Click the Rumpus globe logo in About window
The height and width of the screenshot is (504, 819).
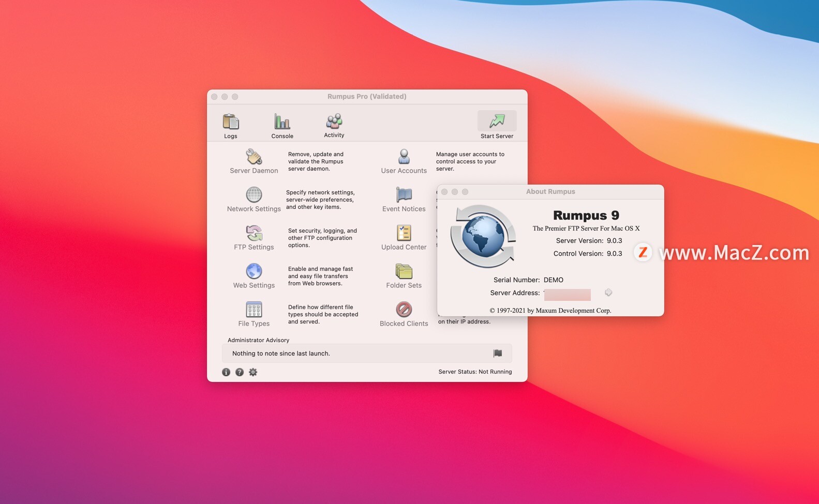coord(483,236)
